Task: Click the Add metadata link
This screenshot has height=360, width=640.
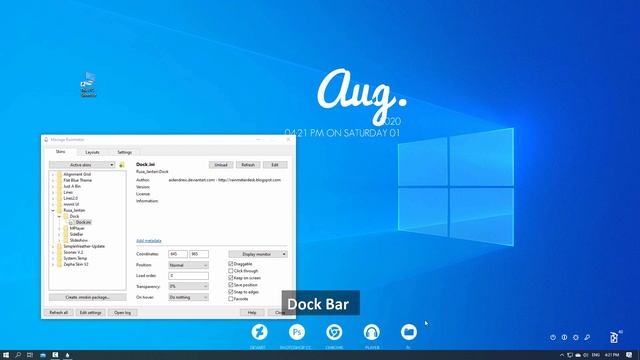Action: (x=149, y=241)
